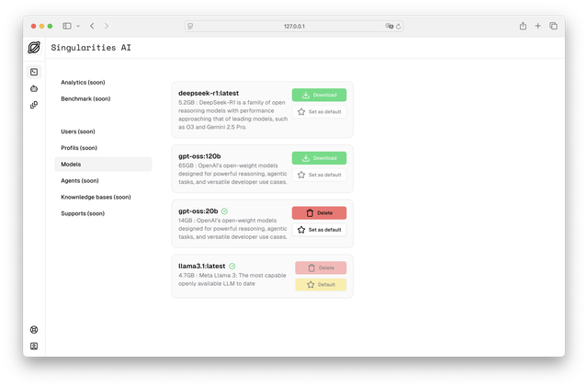This screenshot has width=588, height=387.
Task: Click the llama3.1:latest model title
Action: [202, 266]
